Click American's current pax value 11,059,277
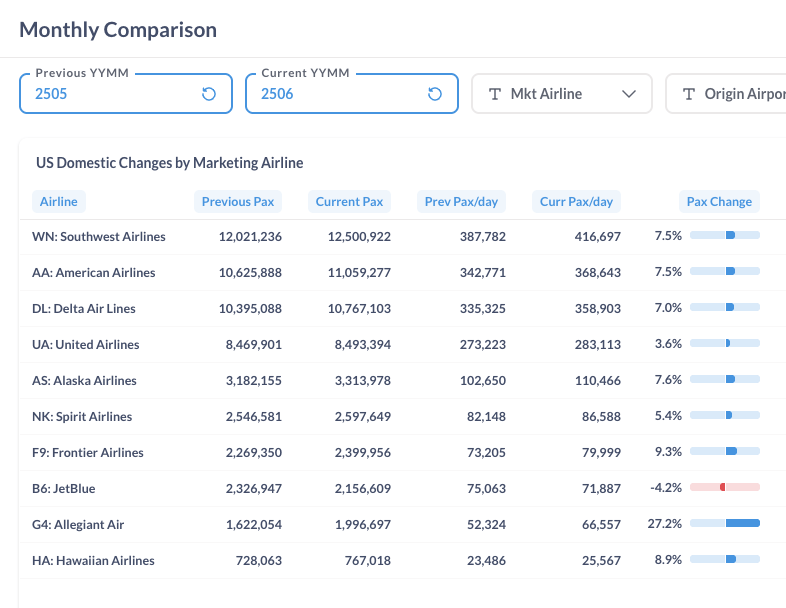 (359, 273)
